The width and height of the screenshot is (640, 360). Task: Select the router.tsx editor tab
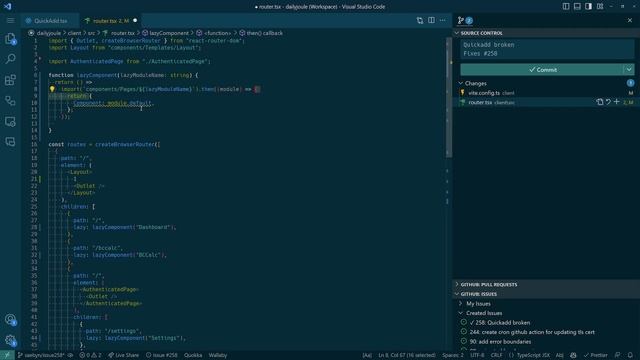tap(110, 20)
